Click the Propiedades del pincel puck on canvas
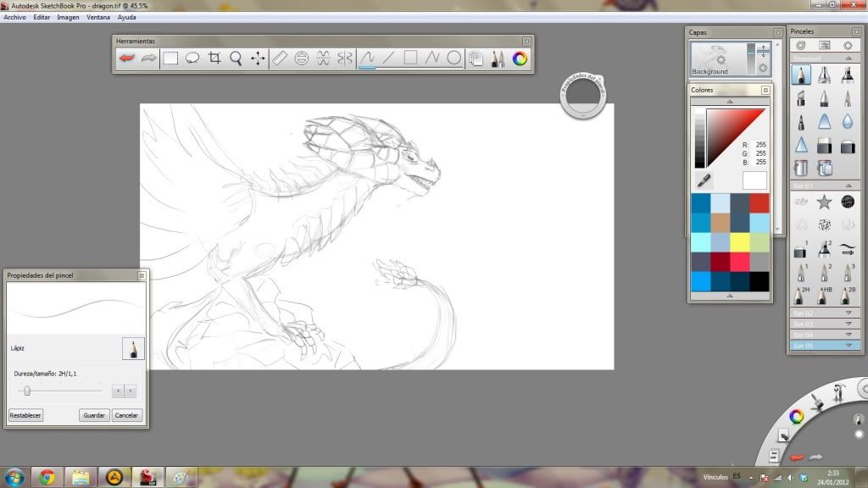Viewport: 868px width, 488px height. 583,95
